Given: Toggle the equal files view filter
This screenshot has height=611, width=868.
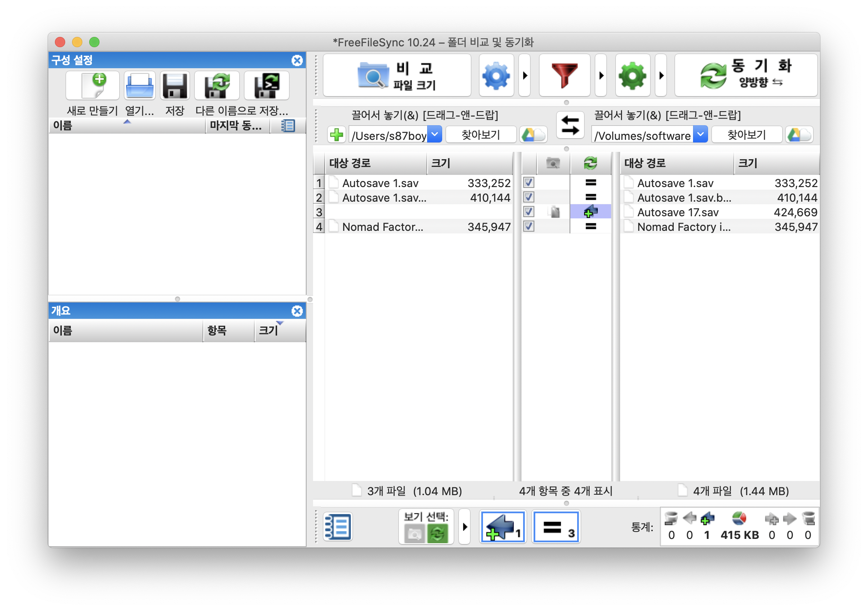Looking at the screenshot, I should pyautogui.click(x=556, y=527).
